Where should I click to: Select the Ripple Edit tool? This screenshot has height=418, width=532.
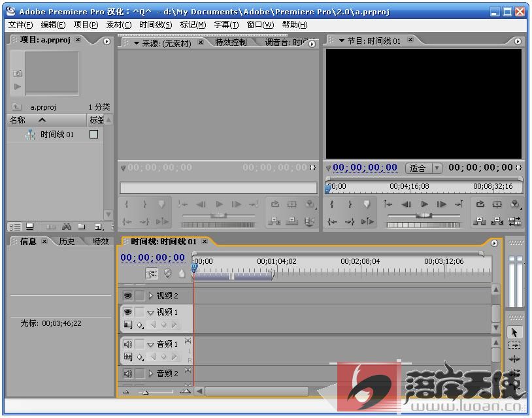pos(514,359)
